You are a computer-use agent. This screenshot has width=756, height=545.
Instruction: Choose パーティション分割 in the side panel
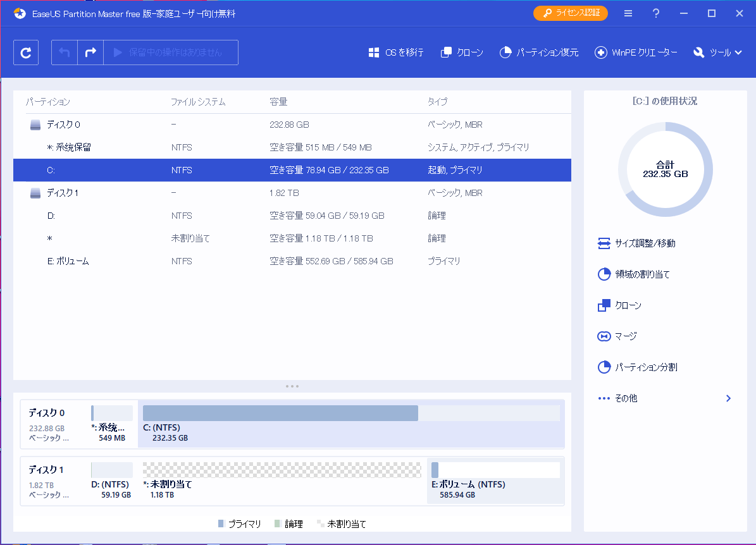tap(638, 367)
